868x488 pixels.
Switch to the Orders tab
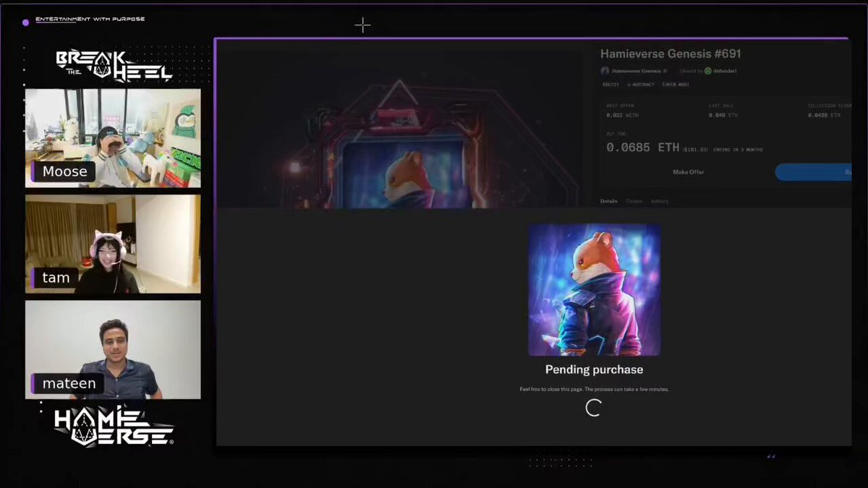[x=634, y=201]
